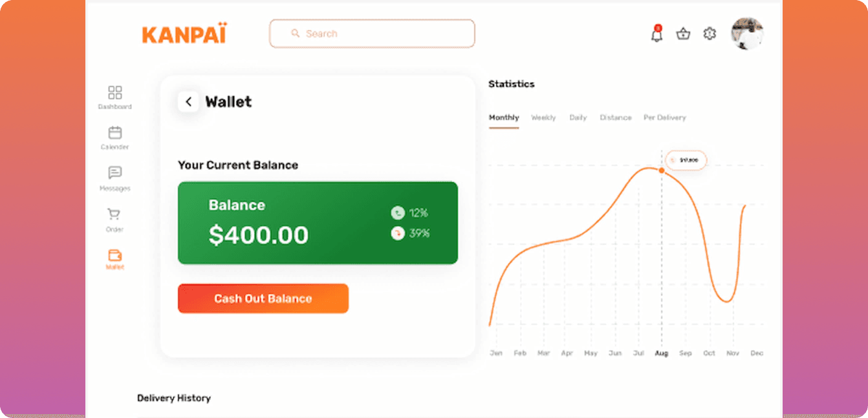The image size is (868, 418).
Task: Open the Per Delivery statistics tab
Action: 664,118
